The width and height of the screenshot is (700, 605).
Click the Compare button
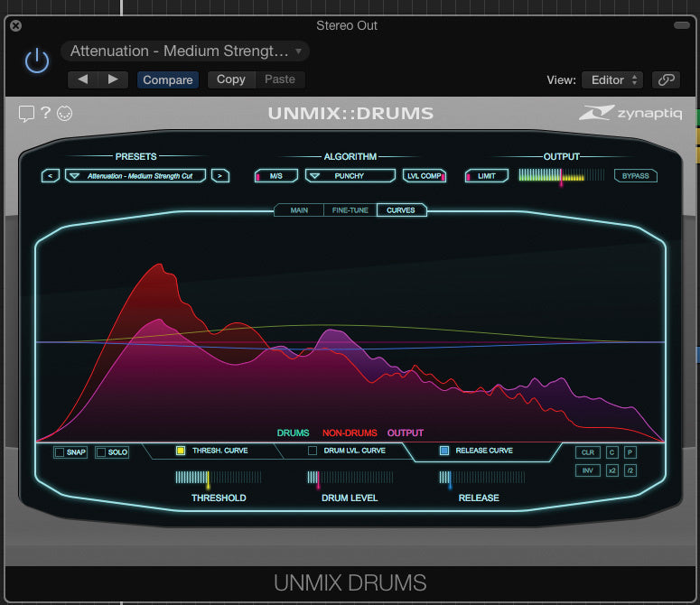[x=168, y=79]
